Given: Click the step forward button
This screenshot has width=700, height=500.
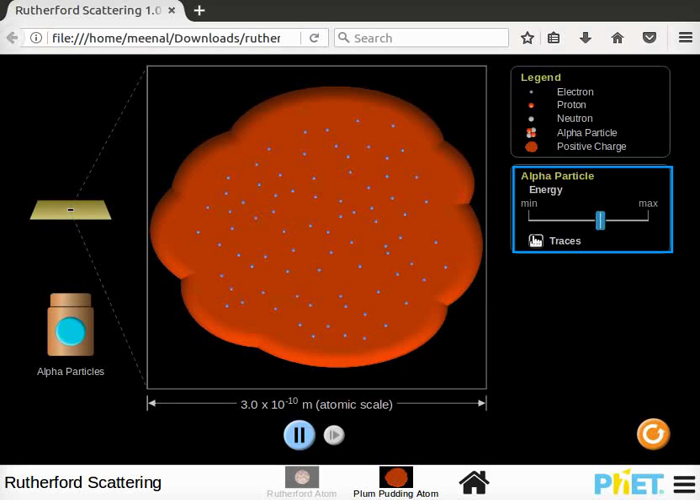Looking at the screenshot, I should 335,435.
